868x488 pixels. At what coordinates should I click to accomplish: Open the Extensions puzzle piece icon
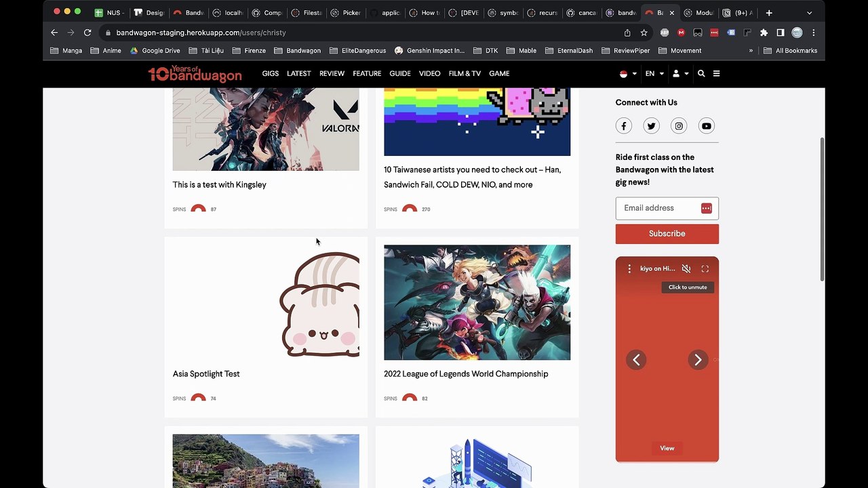pyautogui.click(x=764, y=33)
